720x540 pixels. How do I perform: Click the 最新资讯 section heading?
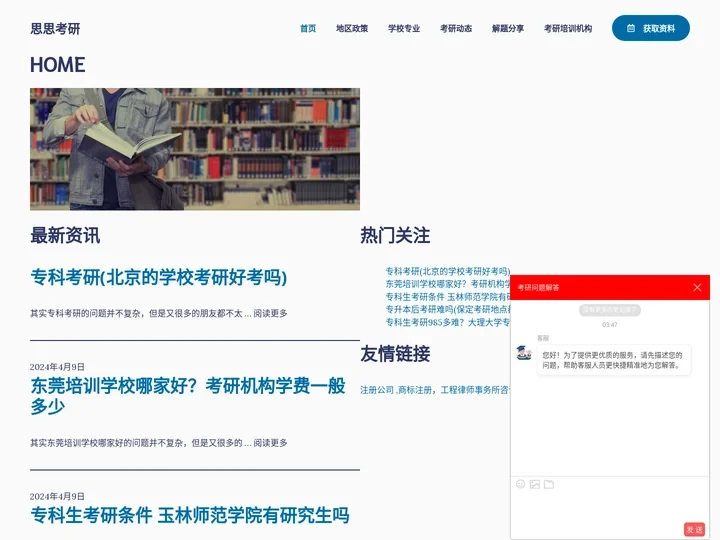click(65, 235)
